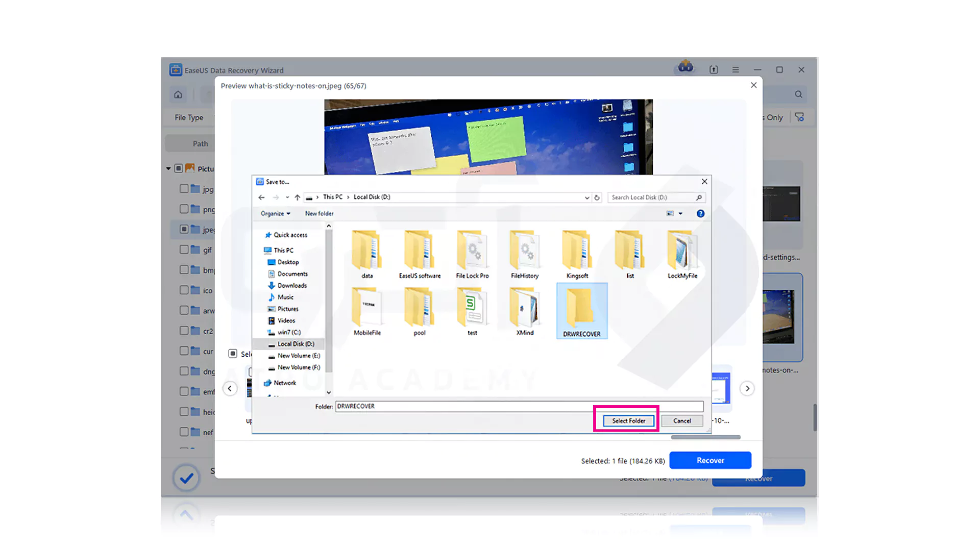Tick the gif folder checkbox

tap(184, 249)
